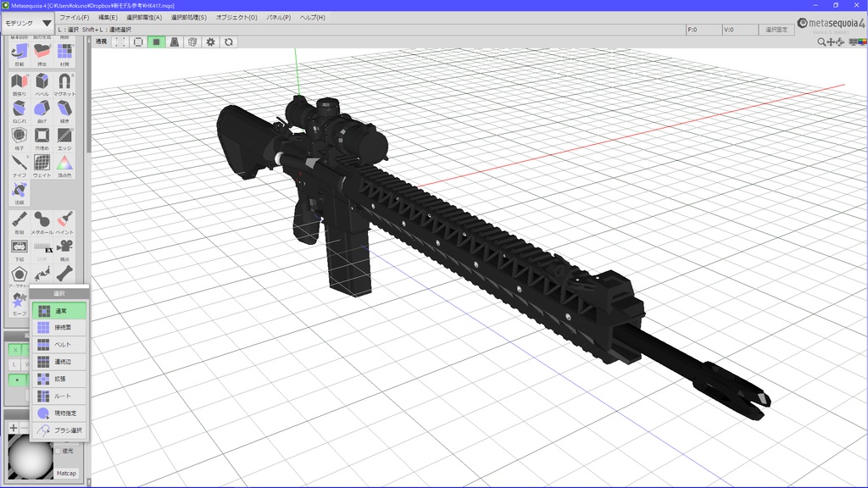Toggle face display (green square) button
The width and height of the screenshot is (868, 488).
point(156,42)
